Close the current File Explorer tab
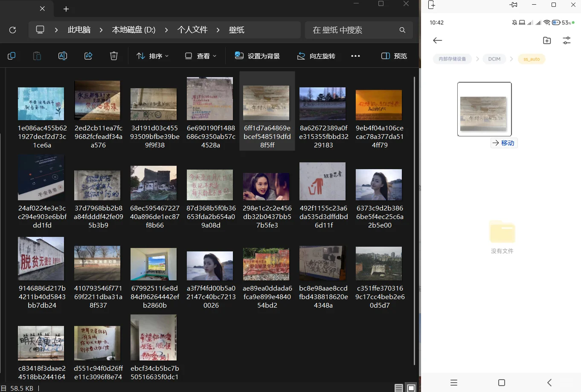 pos(42,9)
